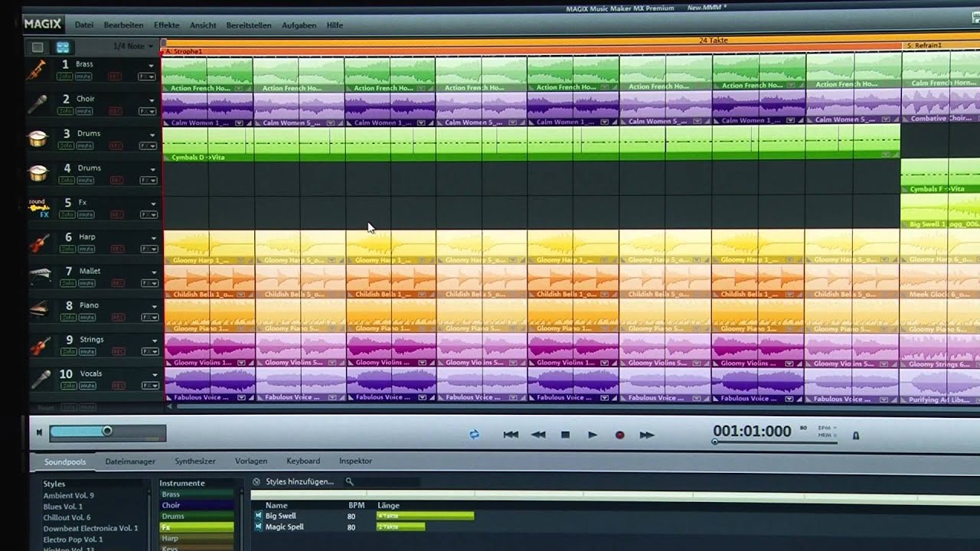Open the Datei menu

tap(84, 25)
